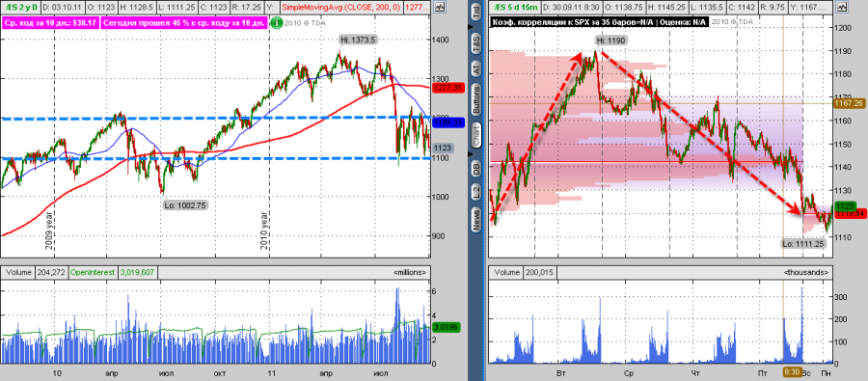
Task: Click the <millions> unit label
Action: click(x=410, y=273)
